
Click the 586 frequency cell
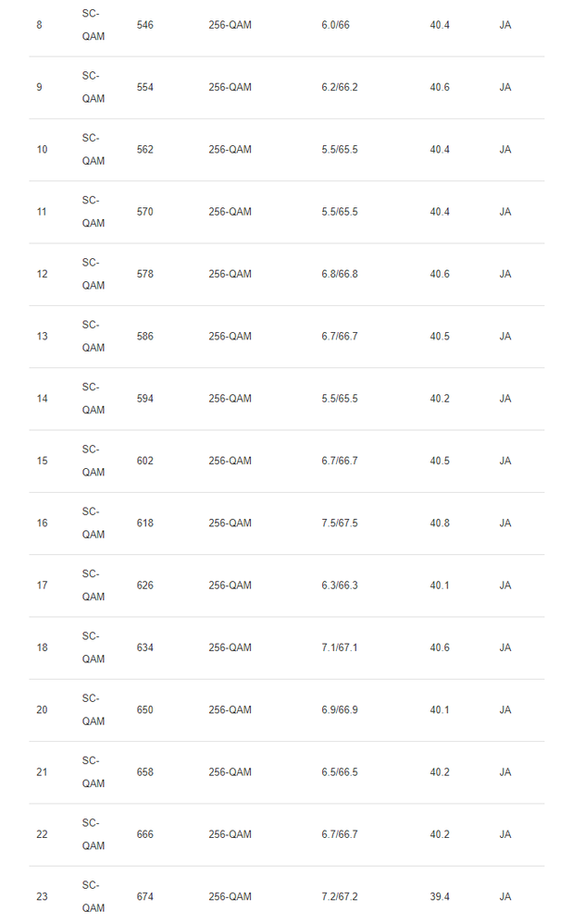click(145, 336)
